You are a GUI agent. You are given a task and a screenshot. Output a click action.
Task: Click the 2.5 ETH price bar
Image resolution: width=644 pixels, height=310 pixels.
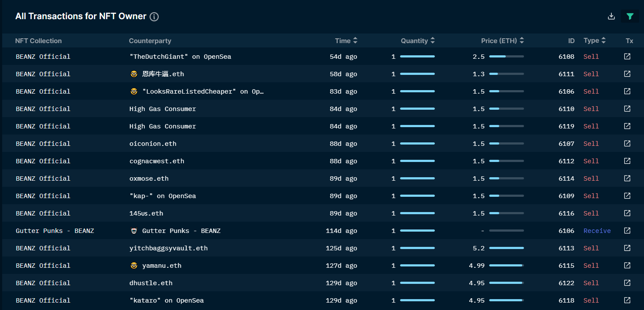[x=506, y=56]
